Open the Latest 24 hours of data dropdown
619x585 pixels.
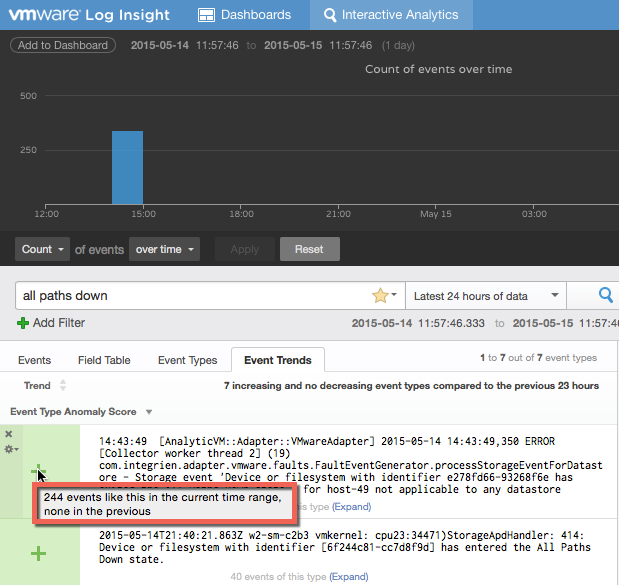point(486,296)
